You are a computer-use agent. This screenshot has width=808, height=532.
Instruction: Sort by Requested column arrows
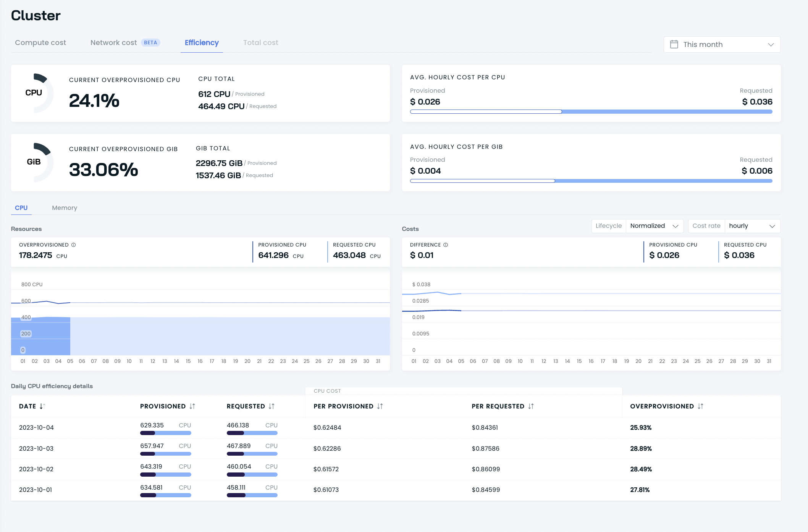click(271, 406)
